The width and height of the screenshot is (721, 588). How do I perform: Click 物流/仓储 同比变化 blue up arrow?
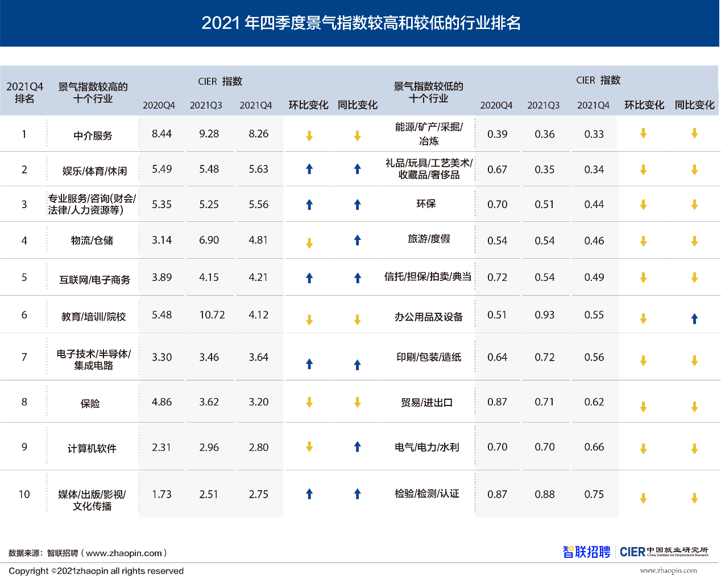357,241
